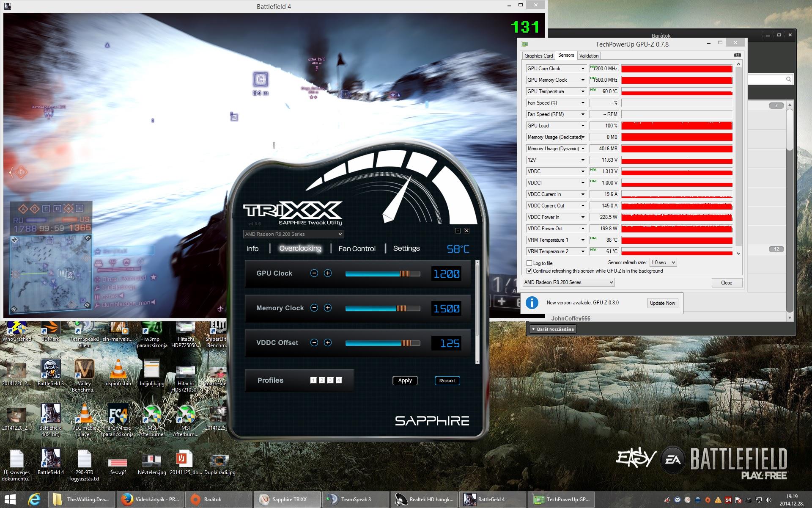
Task: Click TRIXX Reset button
Action: point(447,381)
